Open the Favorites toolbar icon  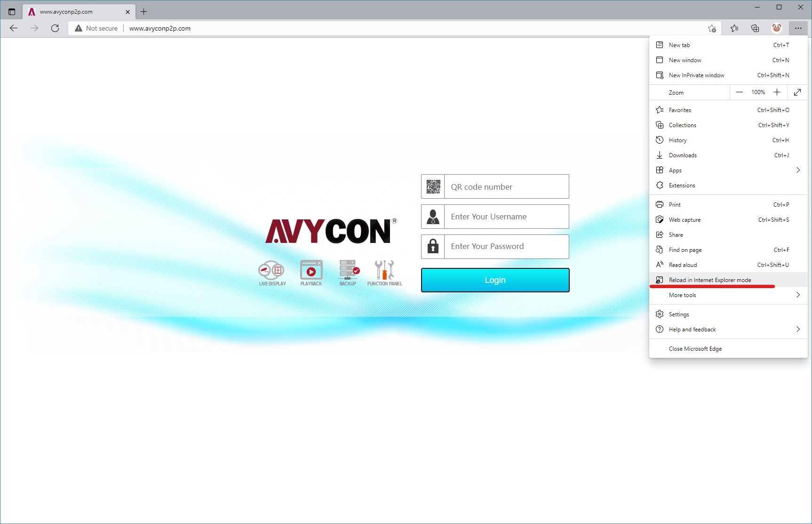coord(734,28)
